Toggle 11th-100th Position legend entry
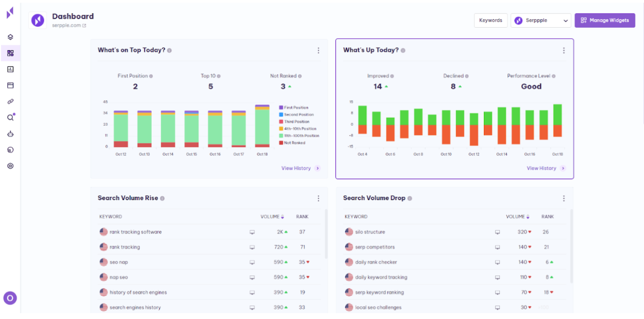644x319 pixels. click(x=299, y=135)
